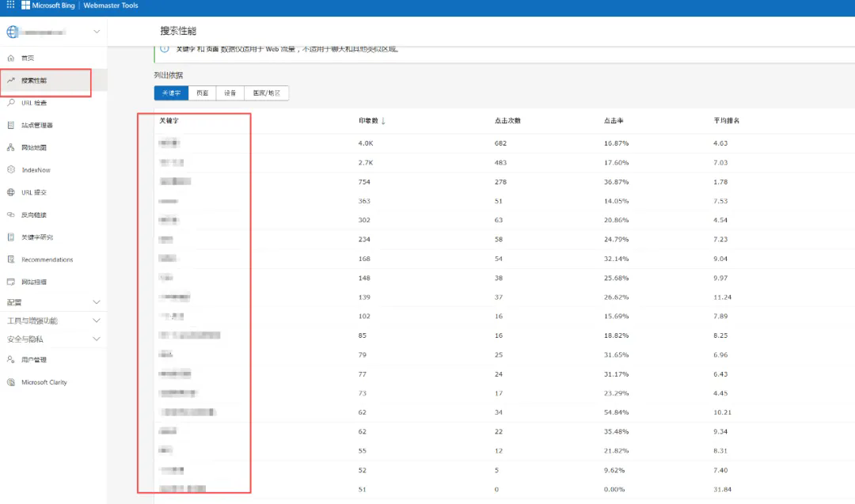Click the 反向链接 backlinks icon
855x504 pixels.
(11, 214)
